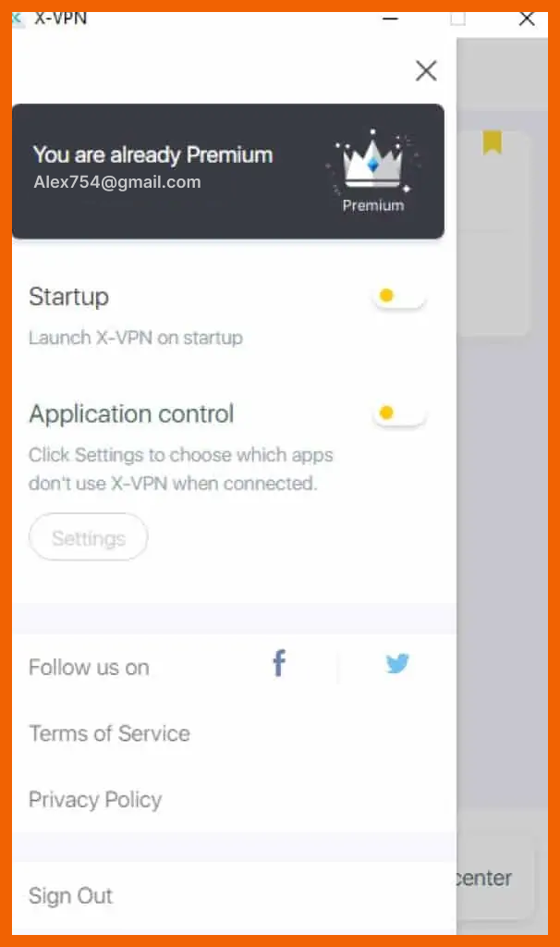Click the Alex754@gmail.com account email
Image resolution: width=560 pixels, height=947 pixels.
[x=117, y=182]
